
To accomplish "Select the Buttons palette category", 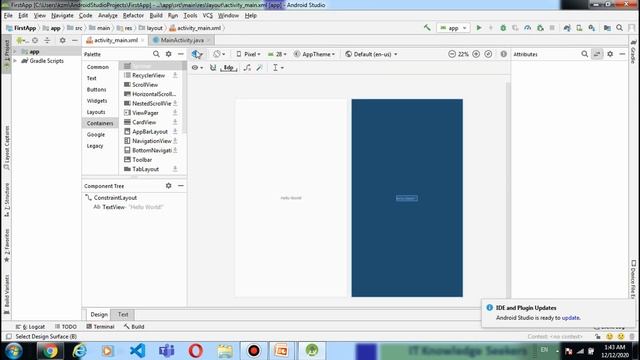I will click(x=96, y=89).
